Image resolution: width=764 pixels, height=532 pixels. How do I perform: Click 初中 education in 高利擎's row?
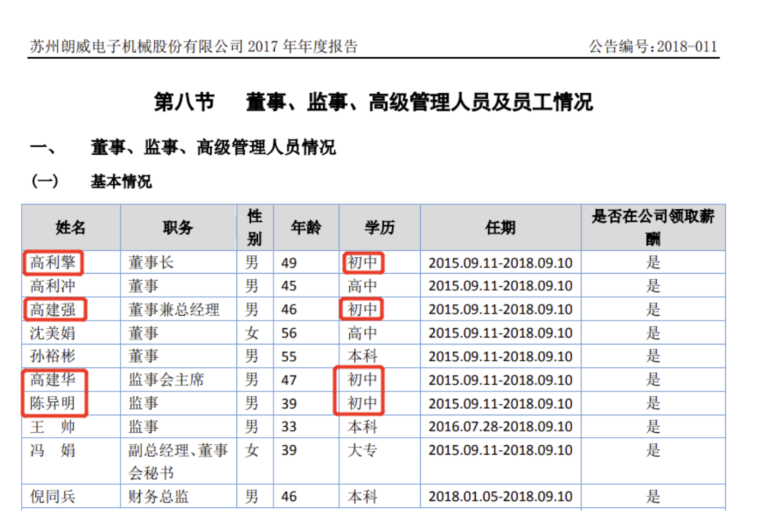pyautogui.click(x=362, y=263)
